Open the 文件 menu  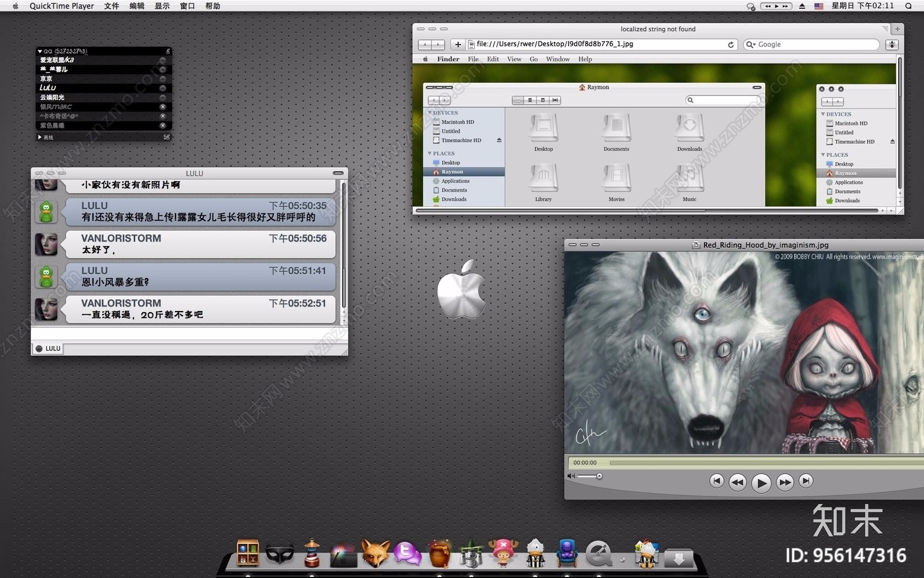[x=111, y=6]
